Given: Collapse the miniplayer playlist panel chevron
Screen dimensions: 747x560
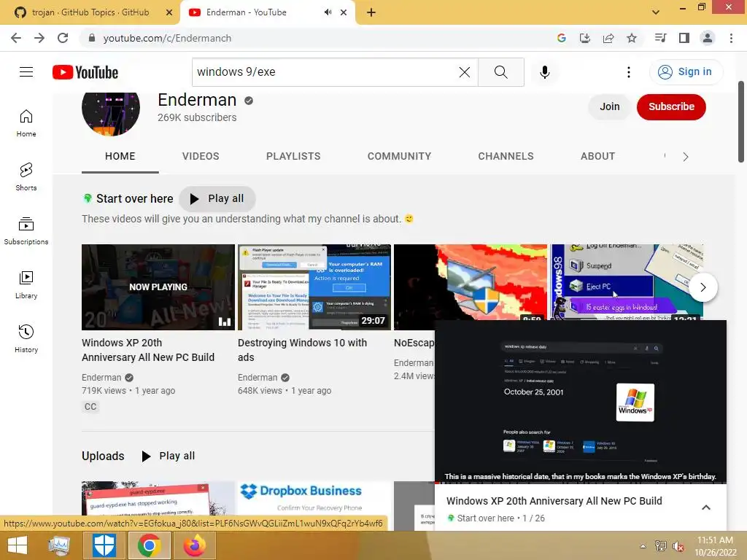Looking at the screenshot, I should [706, 507].
